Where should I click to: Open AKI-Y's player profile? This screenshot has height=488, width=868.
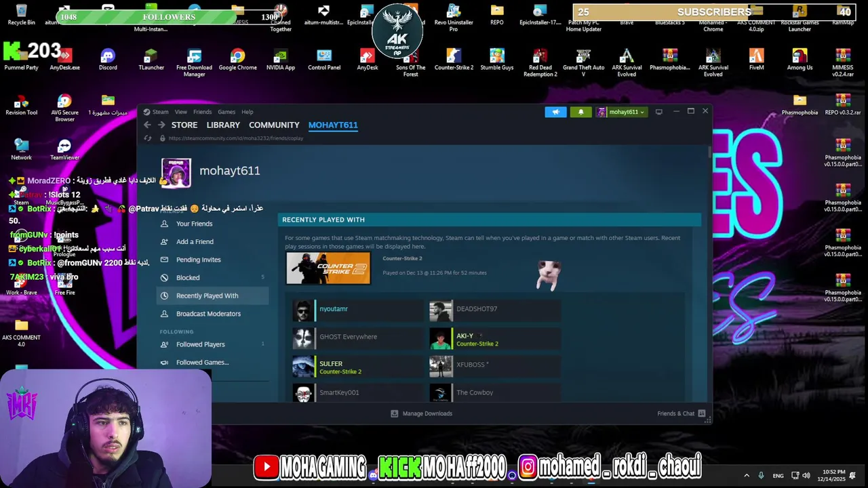pos(495,339)
